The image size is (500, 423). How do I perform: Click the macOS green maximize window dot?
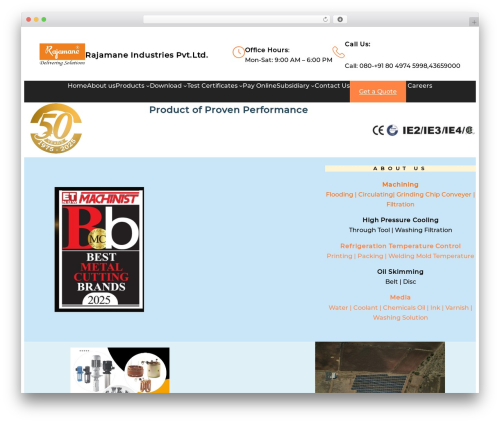[44, 20]
